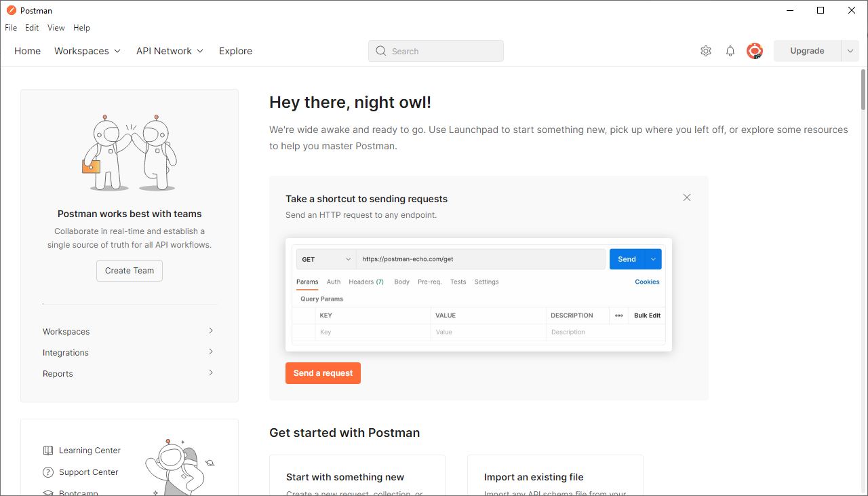Click the Postman works best with teams heading
The image size is (868, 496).
tap(130, 214)
